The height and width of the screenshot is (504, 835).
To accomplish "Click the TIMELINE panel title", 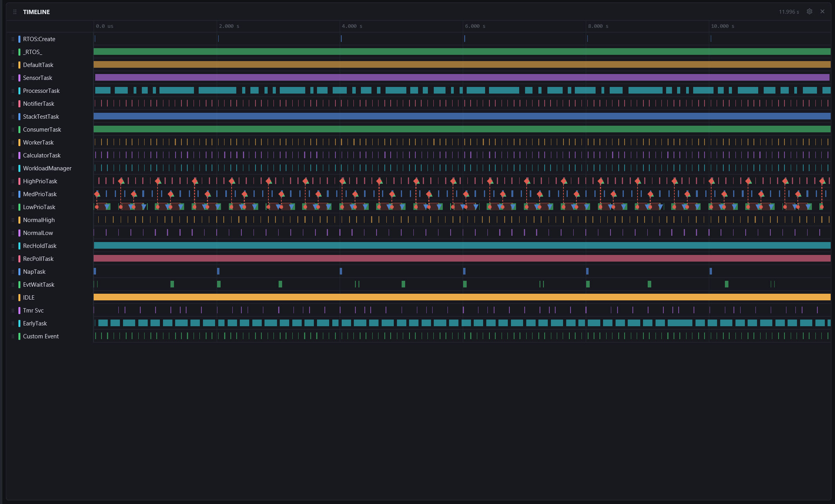I will point(36,12).
